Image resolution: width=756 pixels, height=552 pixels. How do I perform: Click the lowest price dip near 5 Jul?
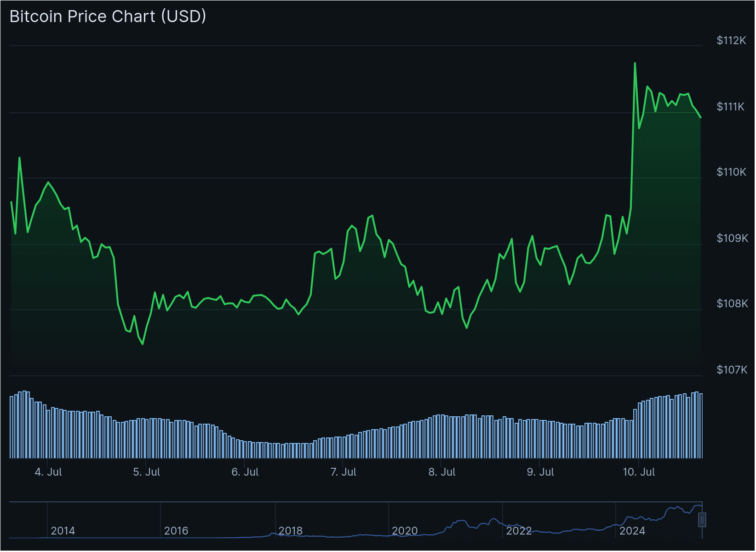(x=143, y=344)
